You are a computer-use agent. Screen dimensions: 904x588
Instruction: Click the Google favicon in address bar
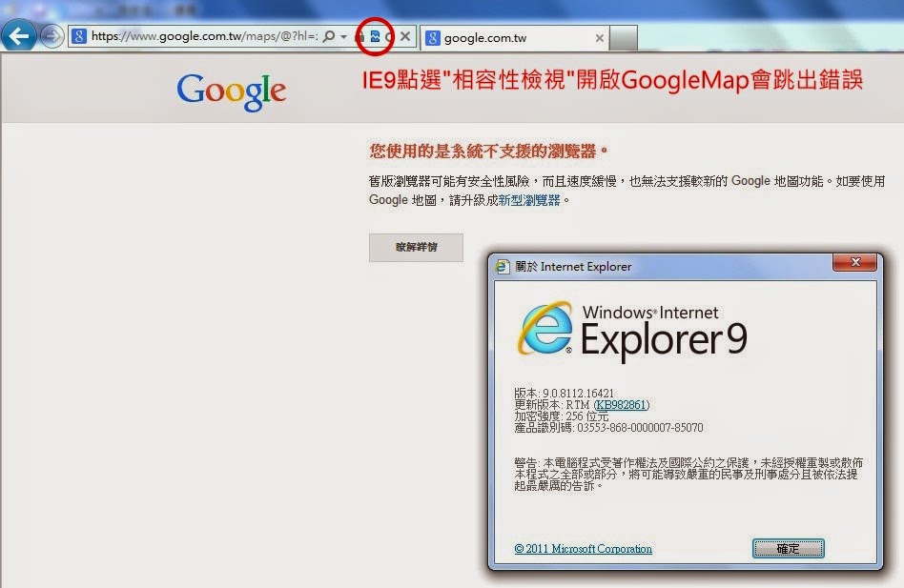(79, 36)
